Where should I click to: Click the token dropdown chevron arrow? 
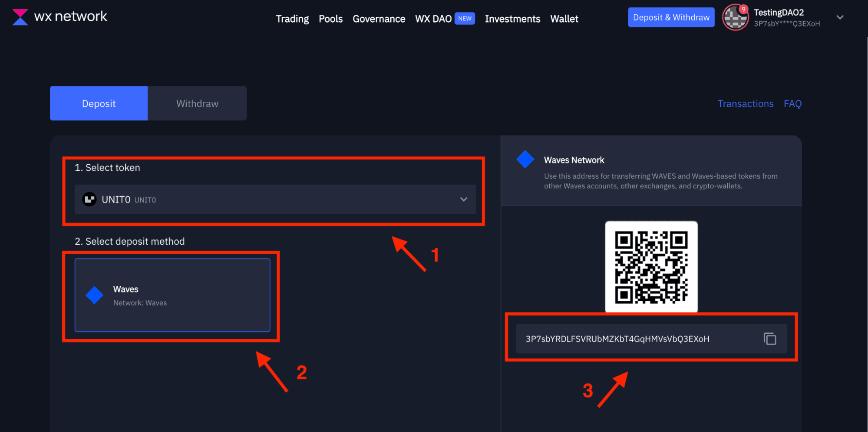point(464,199)
